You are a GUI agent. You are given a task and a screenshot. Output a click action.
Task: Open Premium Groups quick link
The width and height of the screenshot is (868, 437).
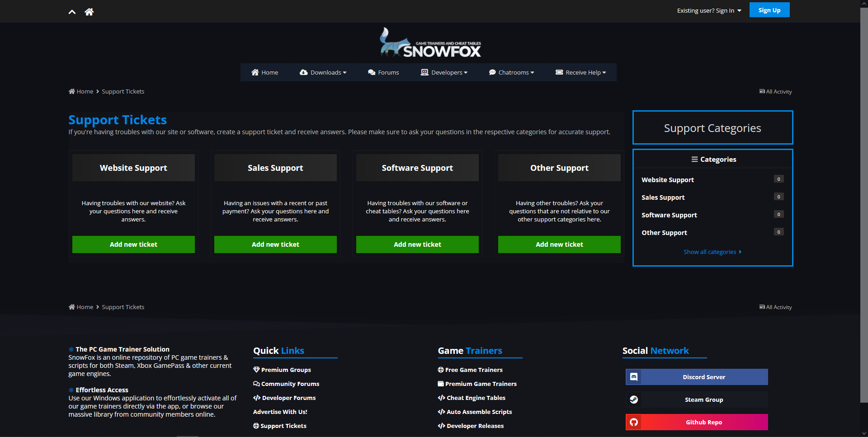(x=282, y=370)
